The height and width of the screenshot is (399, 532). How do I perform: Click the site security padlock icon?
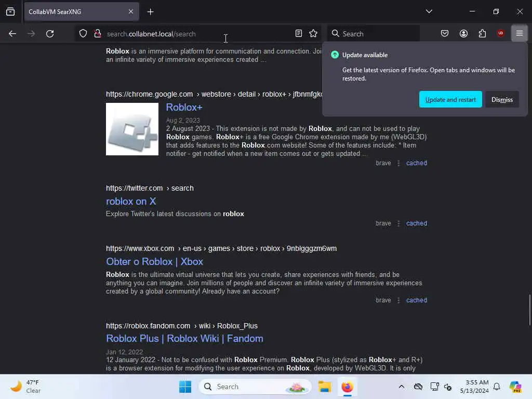[98, 34]
